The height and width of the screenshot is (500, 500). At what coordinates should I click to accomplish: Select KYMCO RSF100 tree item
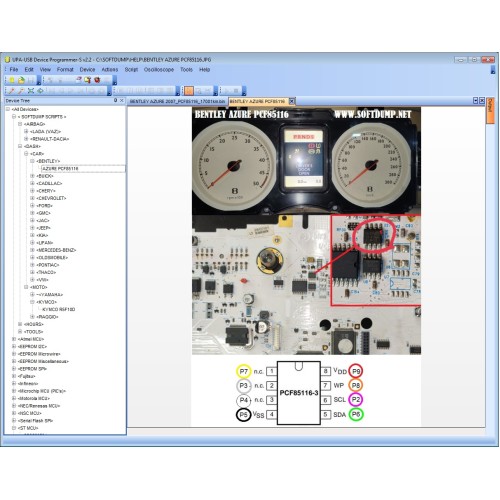59,309
